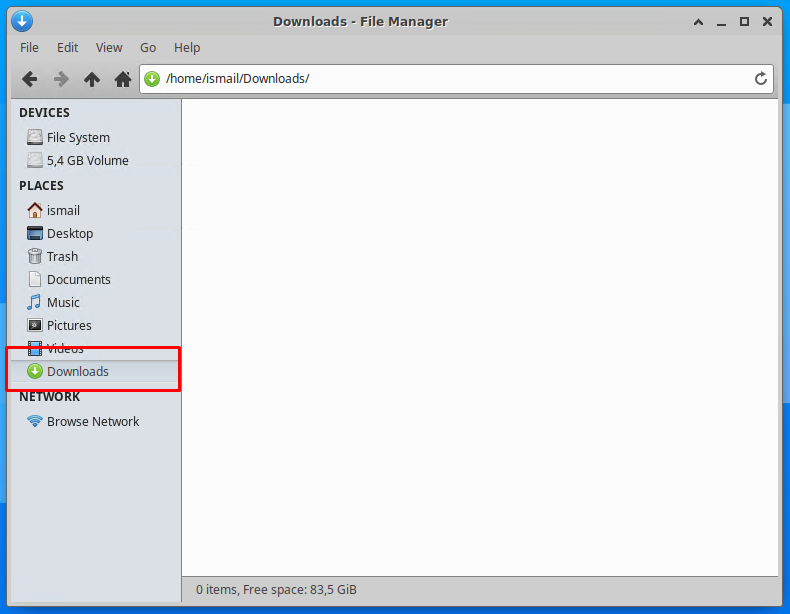
Task: Open the 5,4 GB Volume label
Action: [x=88, y=160]
